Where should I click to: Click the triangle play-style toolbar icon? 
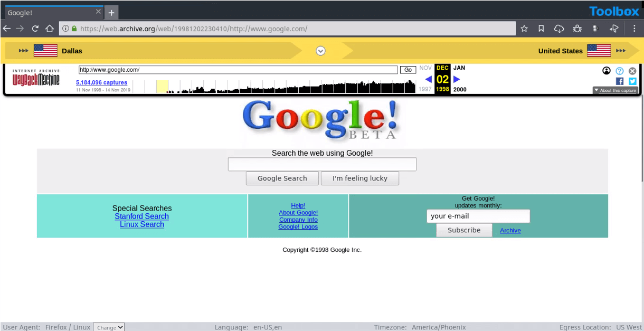click(614, 29)
